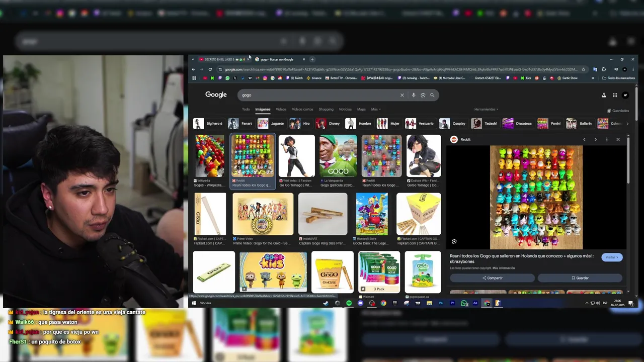Apply the Fanart filter chip
This screenshot has height=362, width=644.
(240, 123)
